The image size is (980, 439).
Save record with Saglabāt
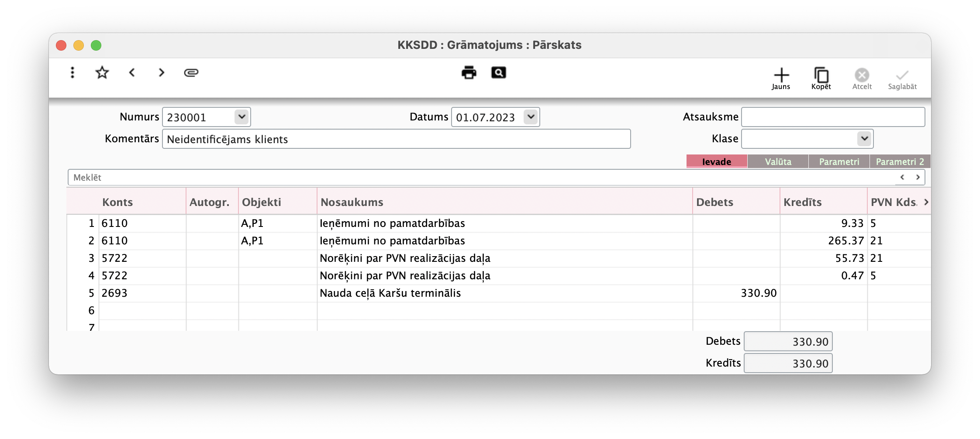[x=902, y=79]
